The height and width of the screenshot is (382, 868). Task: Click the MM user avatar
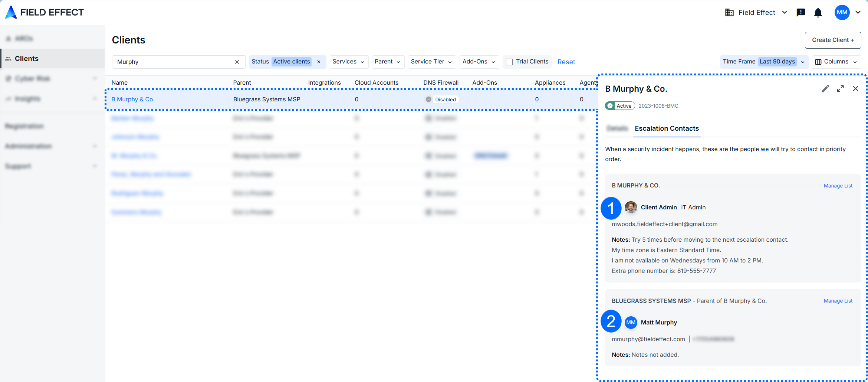pos(842,12)
